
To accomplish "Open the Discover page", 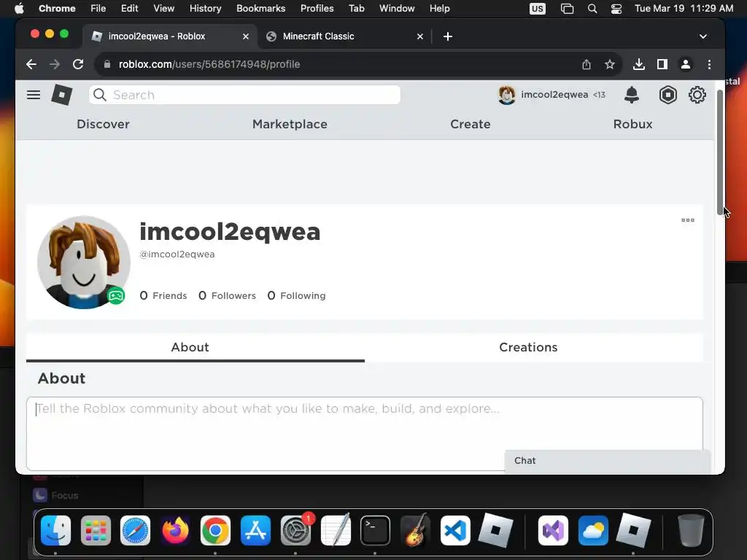I will [103, 124].
